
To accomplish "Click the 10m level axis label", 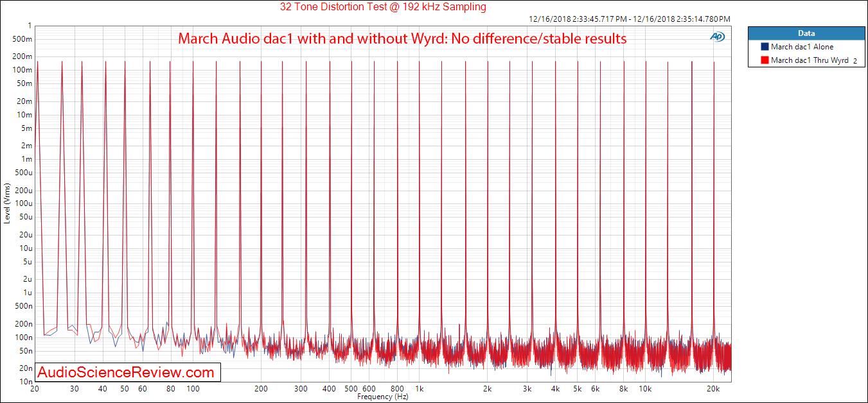I will click(x=25, y=115).
